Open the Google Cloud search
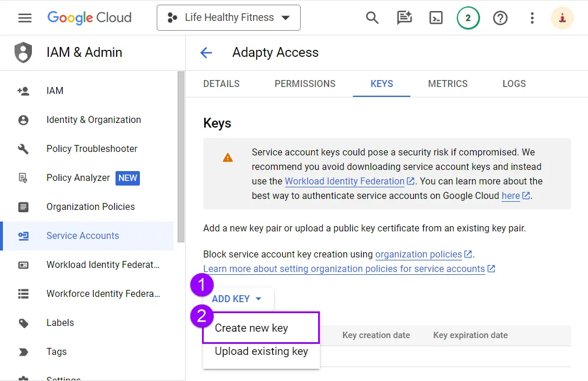The image size is (588, 381). click(x=371, y=18)
